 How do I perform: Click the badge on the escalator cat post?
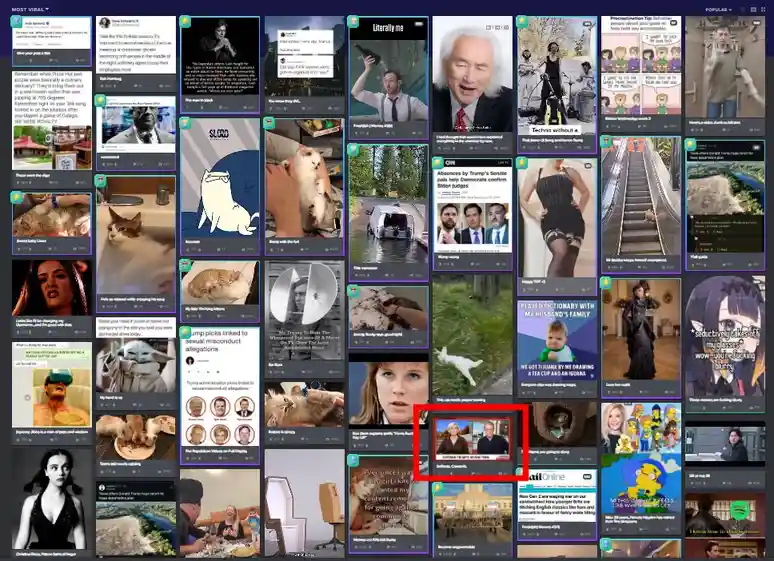[x=606, y=142]
